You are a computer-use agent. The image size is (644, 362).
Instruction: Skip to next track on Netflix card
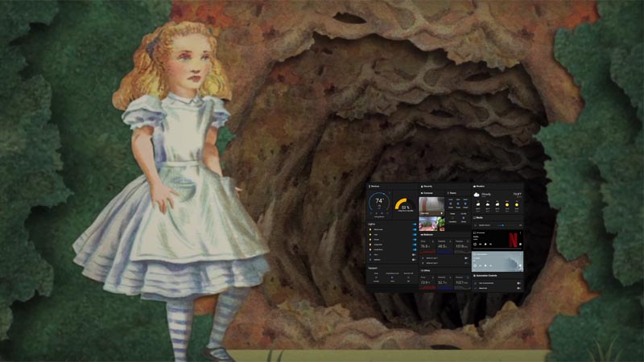click(491, 245)
